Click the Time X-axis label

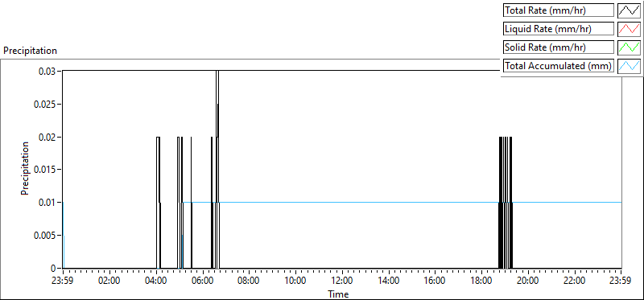(x=338, y=294)
